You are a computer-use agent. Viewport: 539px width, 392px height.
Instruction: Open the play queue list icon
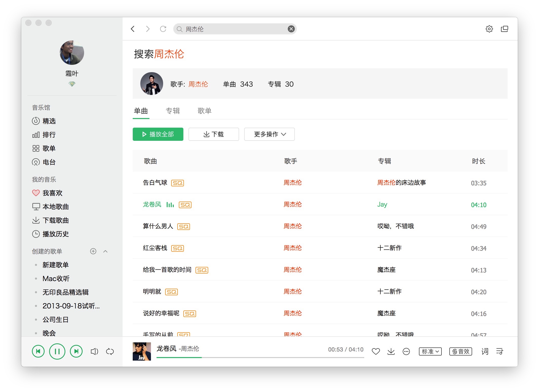click(500, 351)
